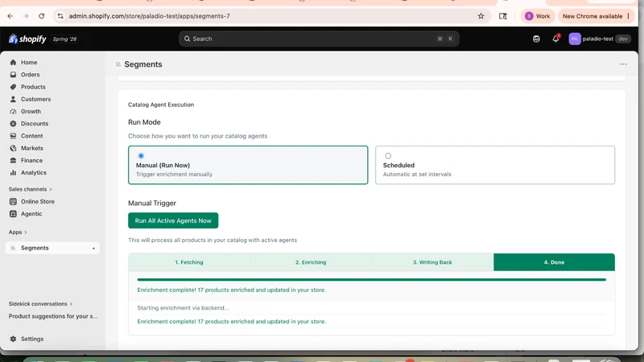644x362 pixels.
Task: Click 'Starting enrichment via backend...' log line
Action: tap(184, 308)
